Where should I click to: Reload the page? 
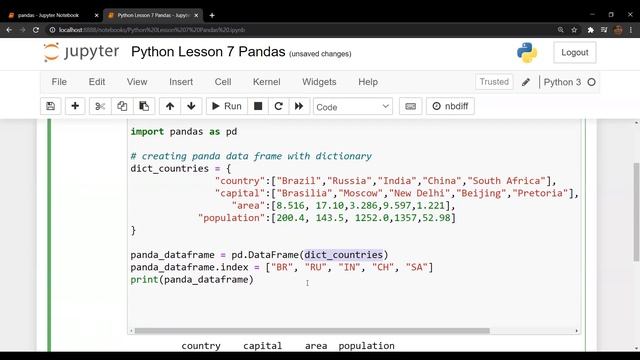pyautogui.click(x=36, y=30)
